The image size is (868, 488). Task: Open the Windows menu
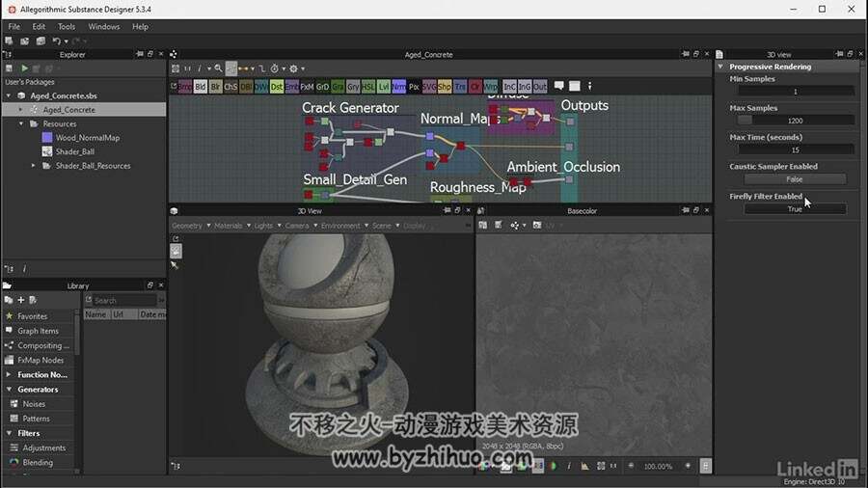[103, 27]
